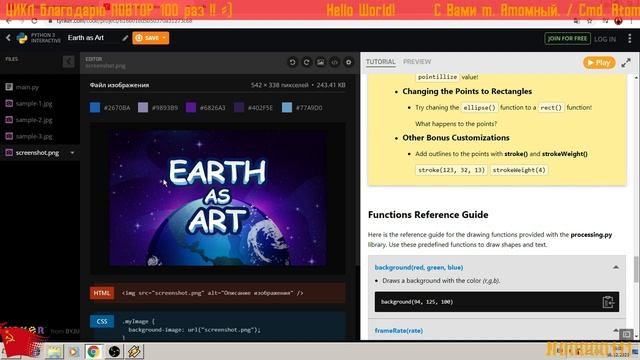Click the image icon beside sample-3.jpg
This screenshot has height=360, width=640.
click(x=9, y=136)
